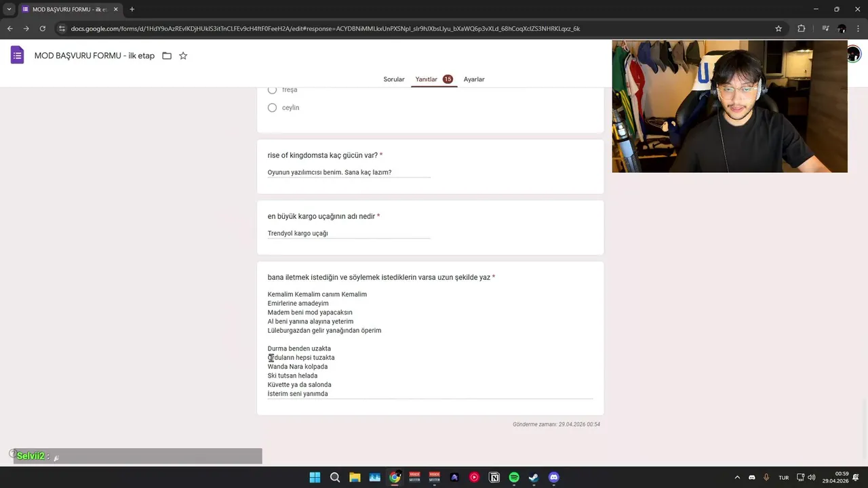Switch to the Yanıtlar tab
Screen dimensions: 868x488
point(434,79)
